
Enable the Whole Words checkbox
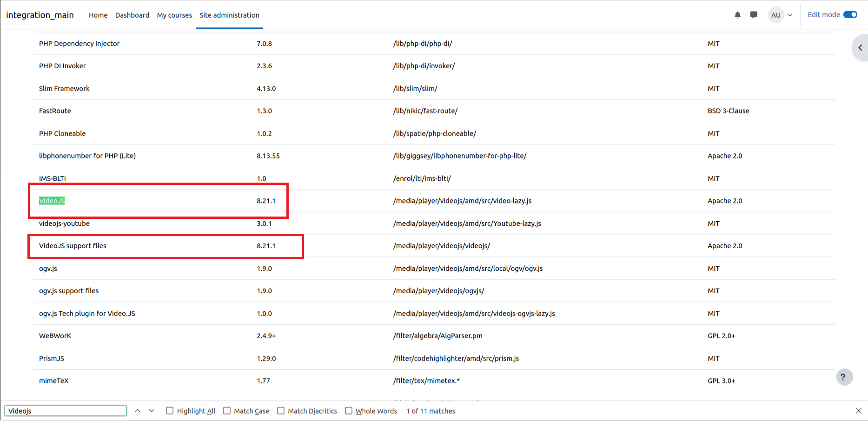[x=349, y=411]
